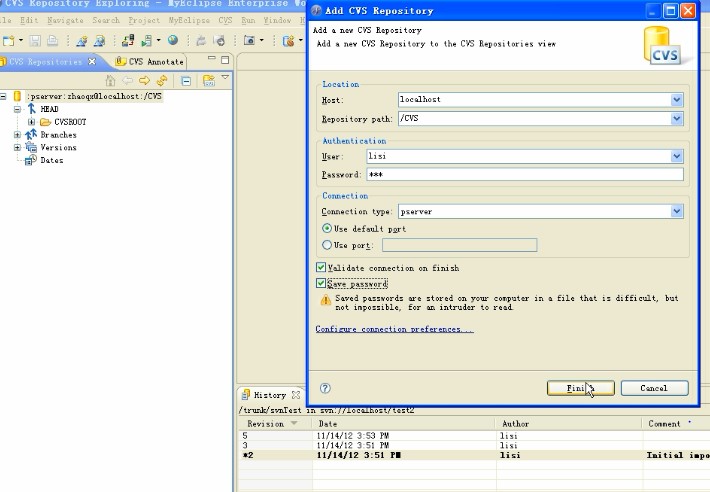Click the Cancel button
Screen dimensions: 710x492
[654, 388]
